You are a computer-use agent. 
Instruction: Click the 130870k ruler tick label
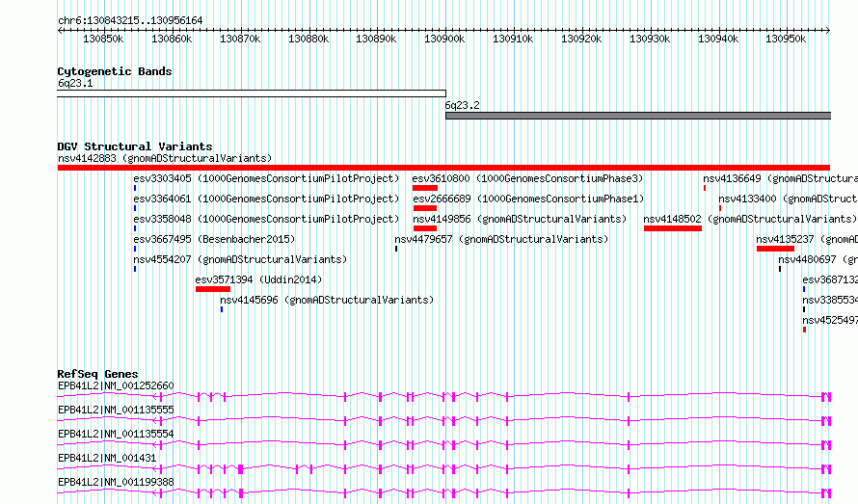point(240,39)
